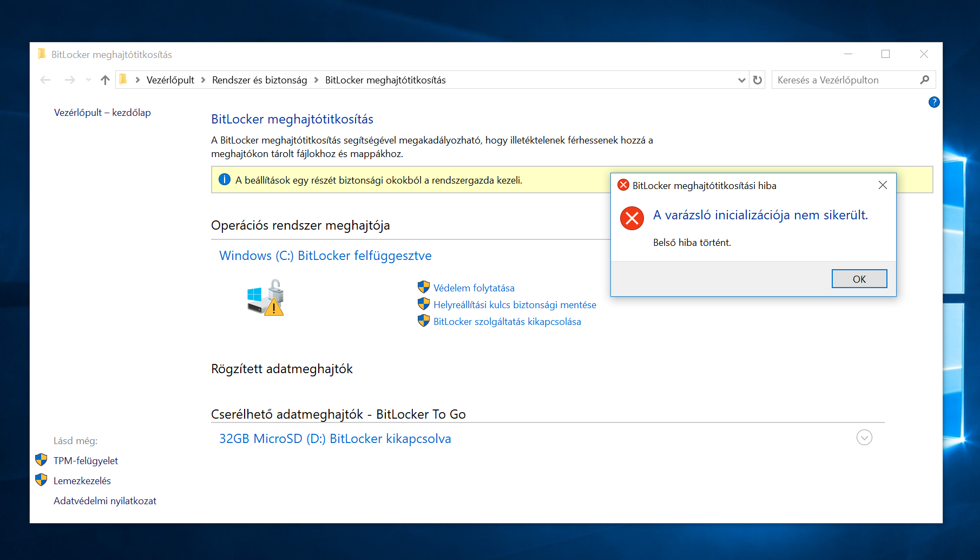Expand the chevron before Vezérlőpult breadcrumb
Viewport: 980px width, 560px height.
[137, 80]
